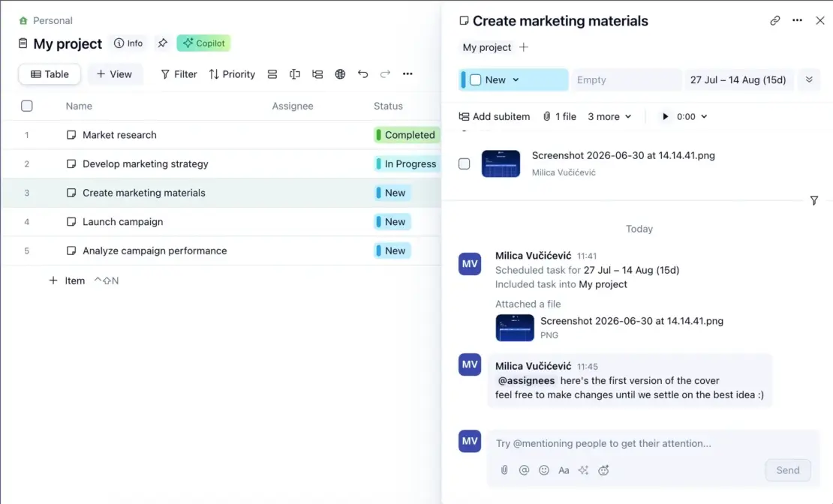This screenshot has height=504, width=833.
Task: Toggle checkbox beside the attached screenshot file
Action: pos(465,163)
